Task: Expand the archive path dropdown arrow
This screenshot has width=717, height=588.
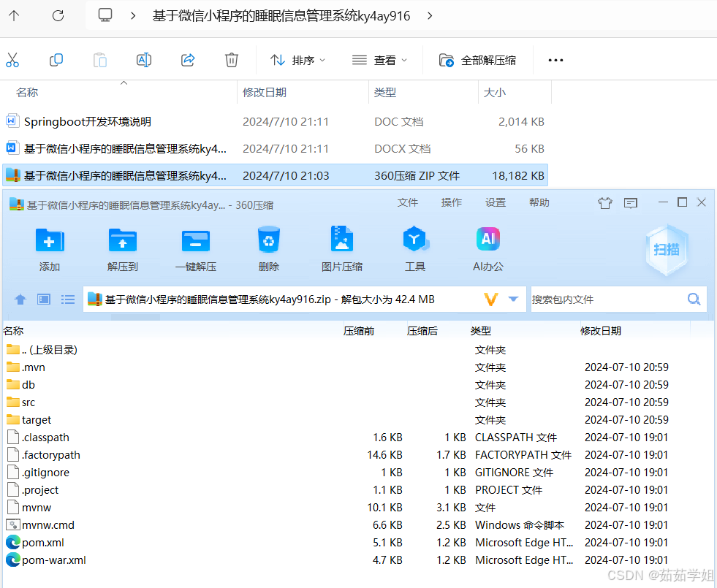Action: click(513, 299)
